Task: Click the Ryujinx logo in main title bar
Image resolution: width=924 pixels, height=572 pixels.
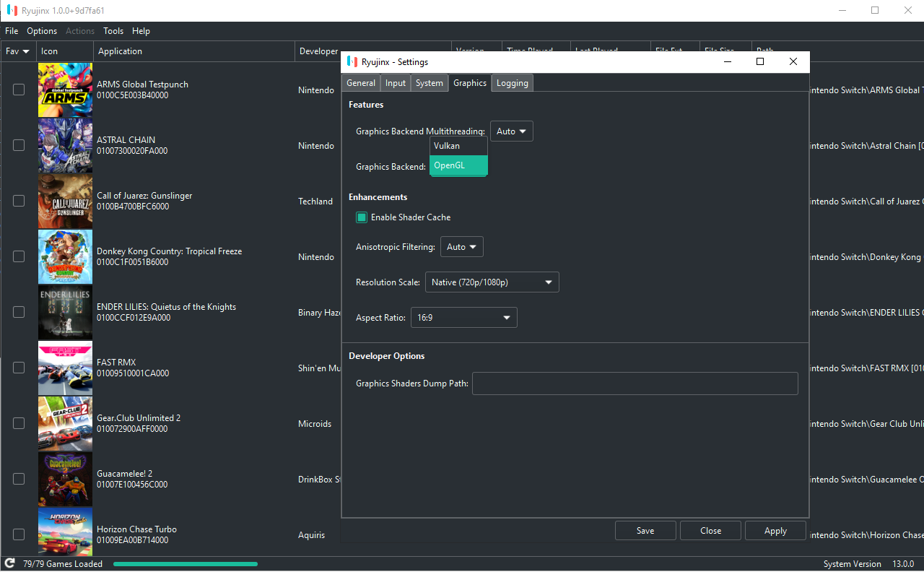Action: pyautogui.click(x=12, y=10)
